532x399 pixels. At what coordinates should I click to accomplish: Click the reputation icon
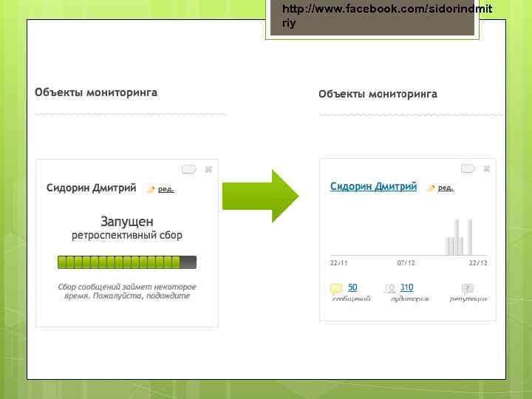pos(468,289)
